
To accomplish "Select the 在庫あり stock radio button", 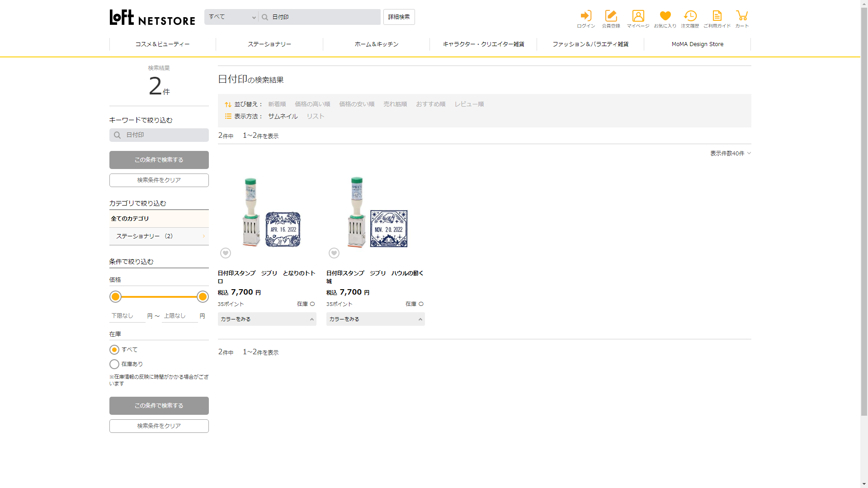I will click(114, 364).
